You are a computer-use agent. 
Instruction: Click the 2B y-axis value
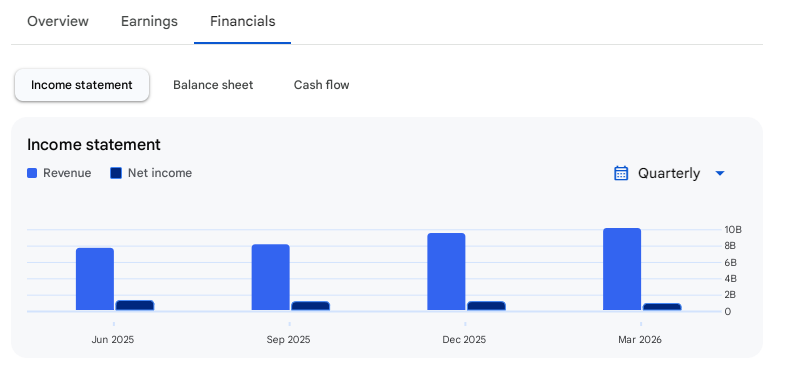click(x=730, y=295)
